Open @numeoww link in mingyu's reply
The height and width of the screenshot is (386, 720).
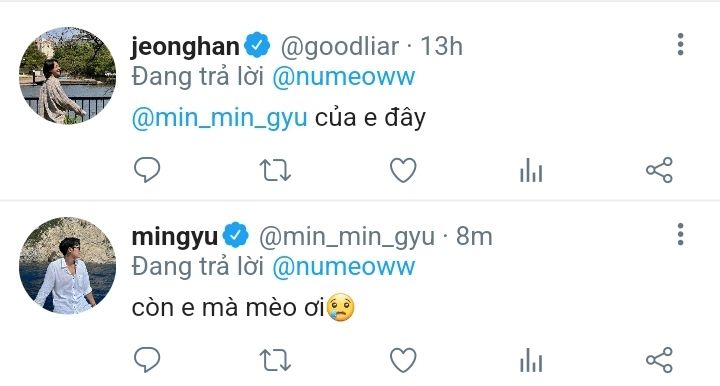tap(343, 267)
